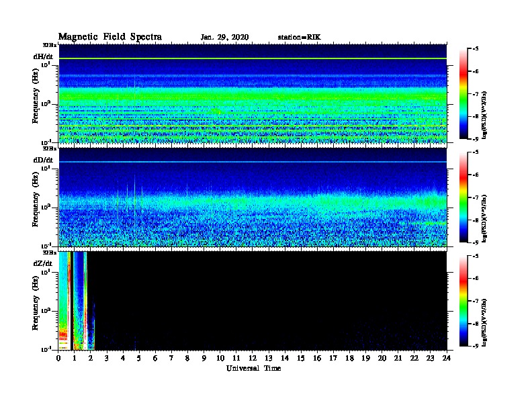Click the "32Hz" label atop the dZ/dt panel

[x=50, y=253]
